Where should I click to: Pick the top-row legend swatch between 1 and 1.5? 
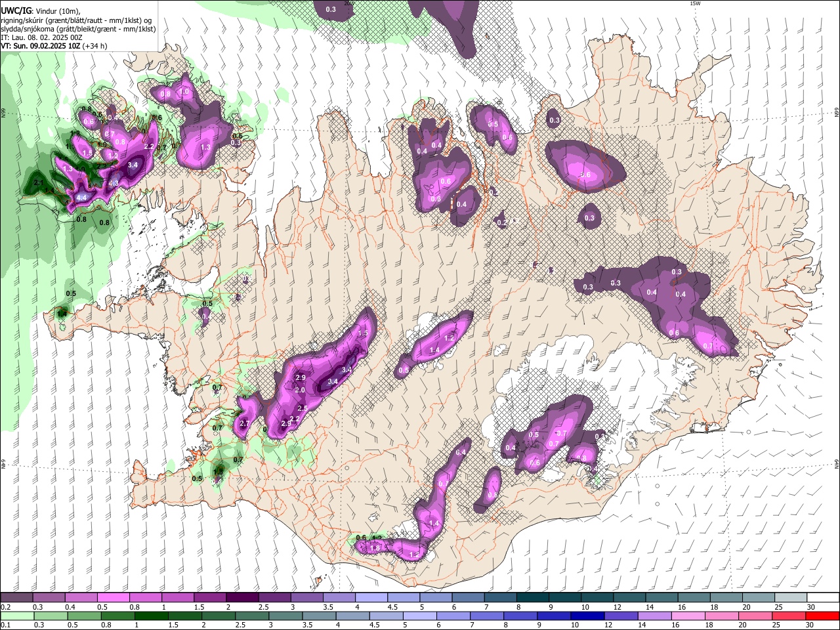coord(177,597)
